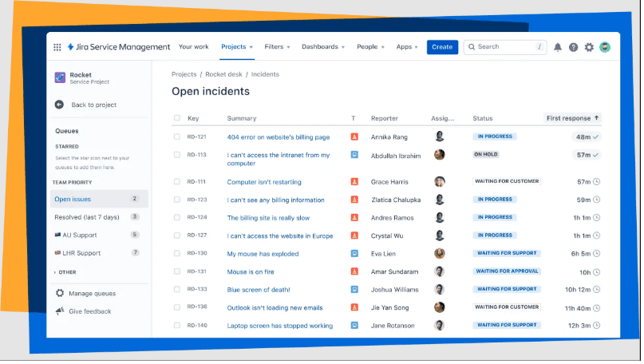Open the Dashboards dropdown
The height and width of the screenshot is (364, 644).
point(323,47)
